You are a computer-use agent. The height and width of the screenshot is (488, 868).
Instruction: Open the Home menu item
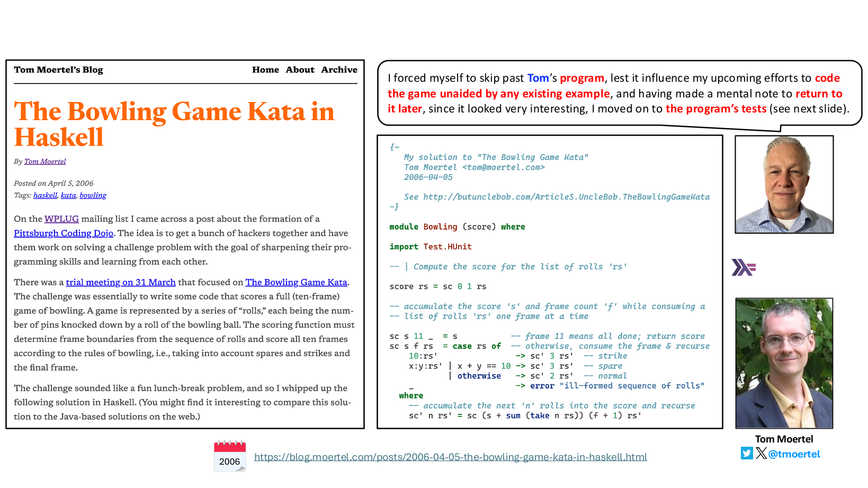tap(265, 70)
